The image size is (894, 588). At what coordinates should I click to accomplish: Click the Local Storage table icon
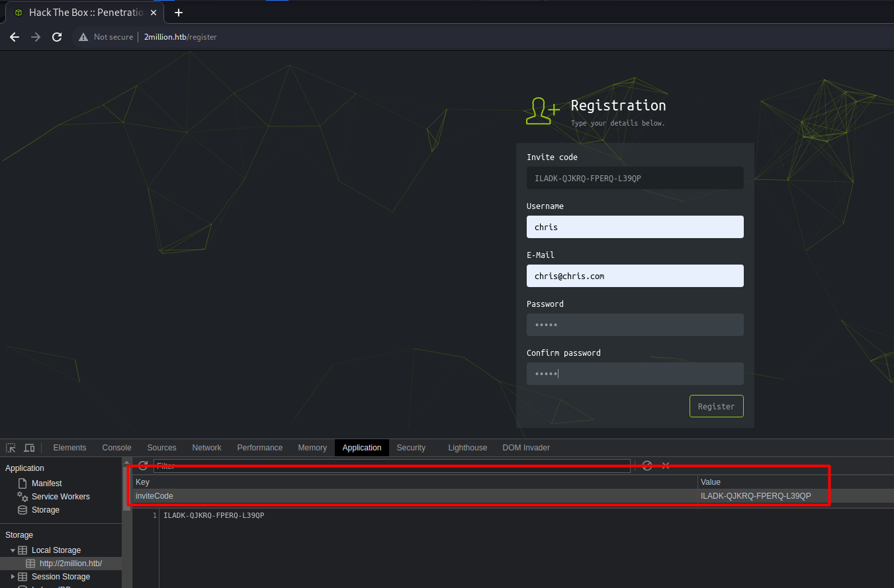pyautogui.click(x=22, y=550)
